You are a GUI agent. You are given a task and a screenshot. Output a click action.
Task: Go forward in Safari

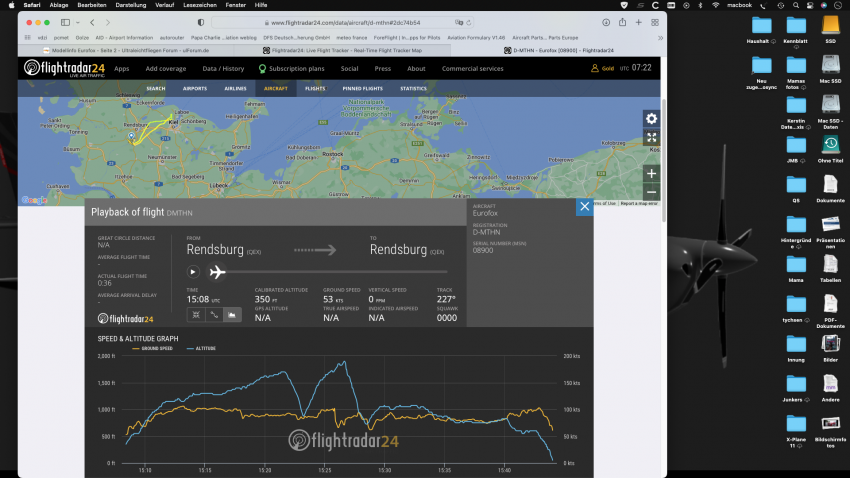click(108, 23)
